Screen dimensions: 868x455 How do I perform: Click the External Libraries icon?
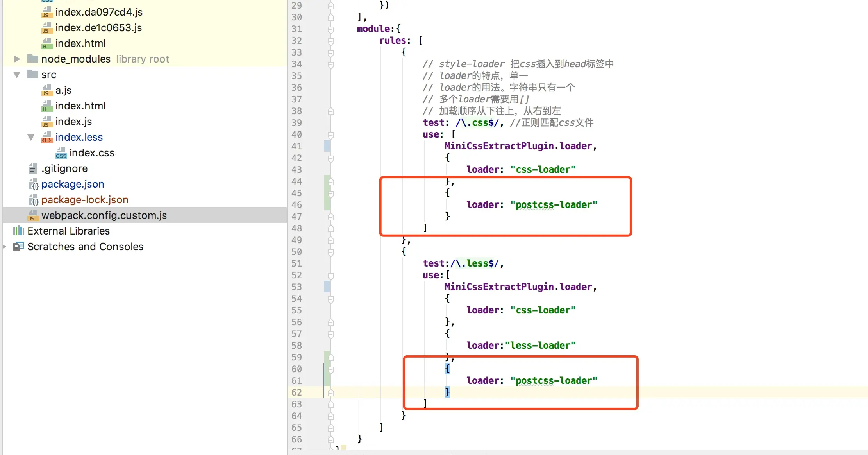19,231
